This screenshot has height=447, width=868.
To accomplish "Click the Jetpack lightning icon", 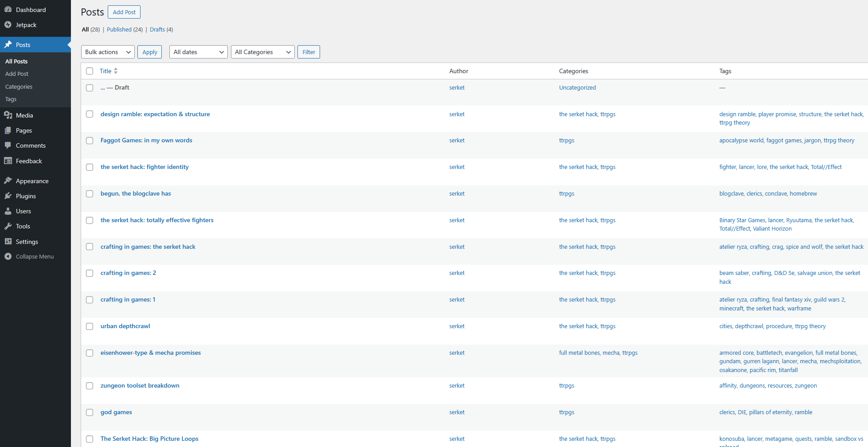I will [8, 25].
